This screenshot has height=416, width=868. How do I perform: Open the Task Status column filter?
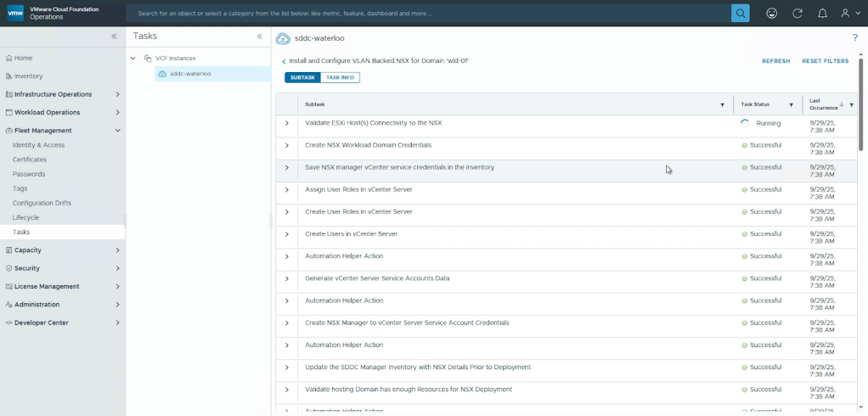[x=791, y=105]
